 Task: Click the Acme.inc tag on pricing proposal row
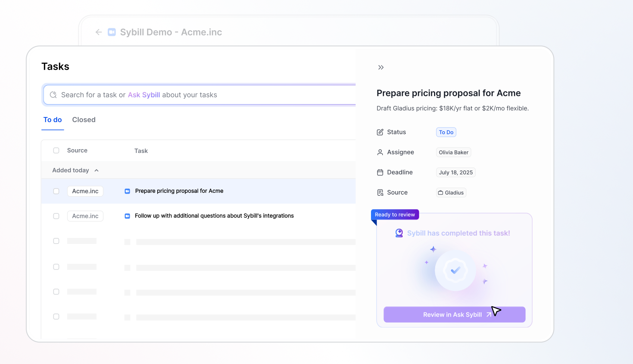coord(85,191)
